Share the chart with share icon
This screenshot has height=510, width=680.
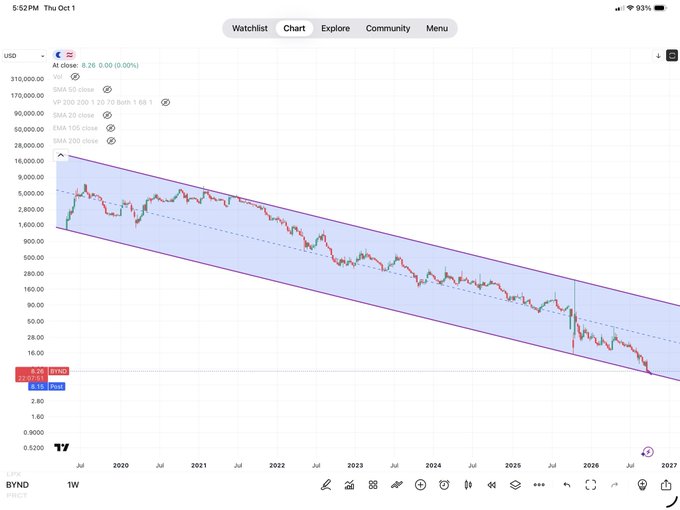coord(666,484)
